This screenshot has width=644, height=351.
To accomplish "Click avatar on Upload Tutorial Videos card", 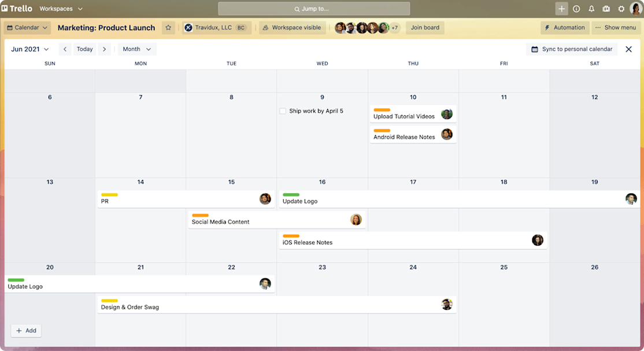I will [447, 114].
